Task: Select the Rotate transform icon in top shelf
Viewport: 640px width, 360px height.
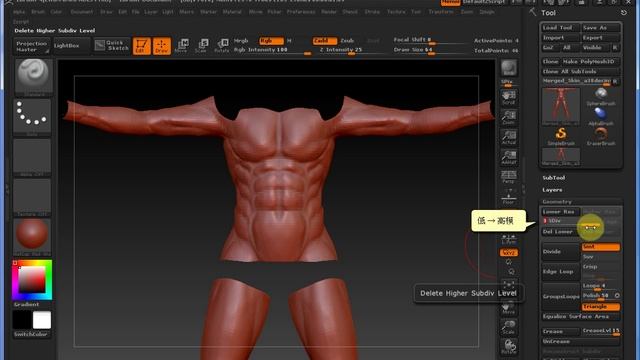Action: click(x=222, y=46)
